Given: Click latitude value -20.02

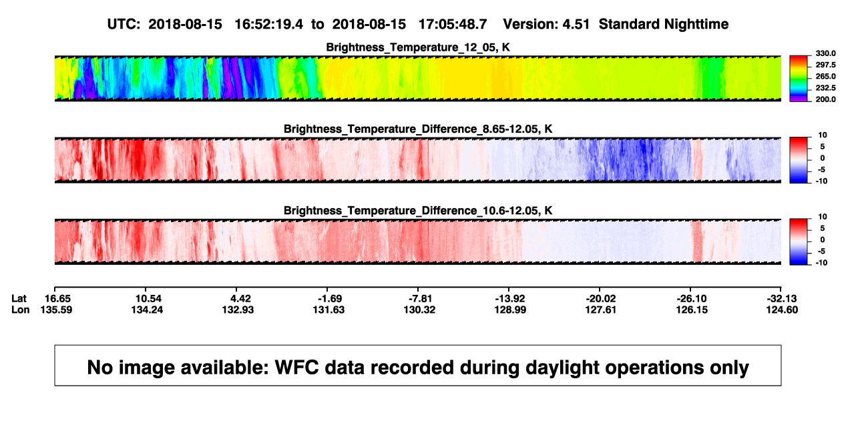Looking at the screenshot, I should coord(600,298).
